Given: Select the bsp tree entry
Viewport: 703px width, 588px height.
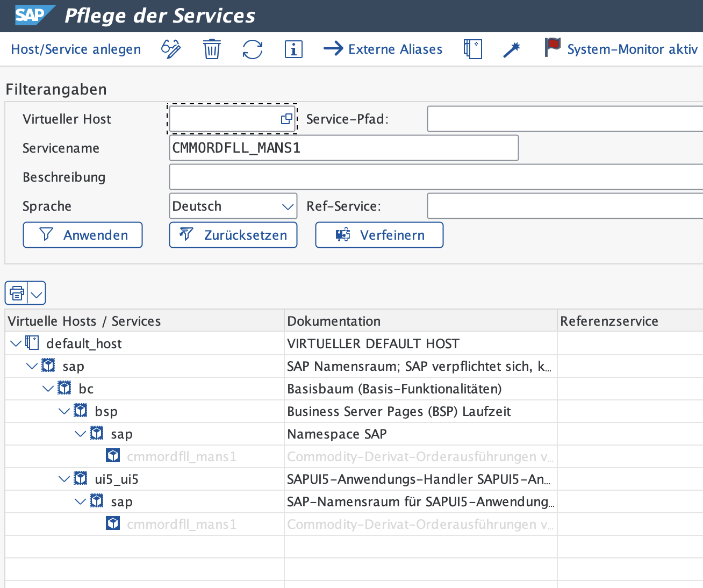Looking at the screenshot, I should [106, 411].
